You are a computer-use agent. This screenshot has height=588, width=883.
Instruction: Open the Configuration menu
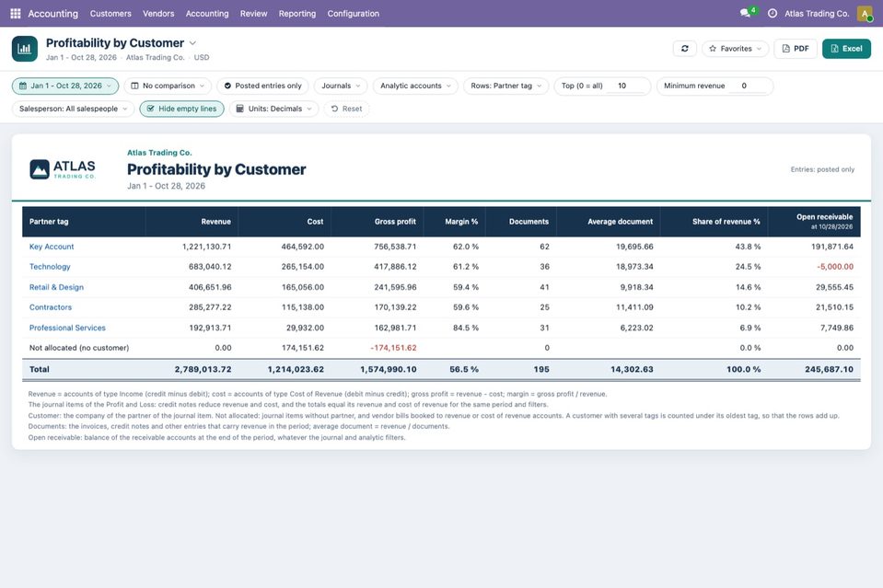(x=353, y=13)
